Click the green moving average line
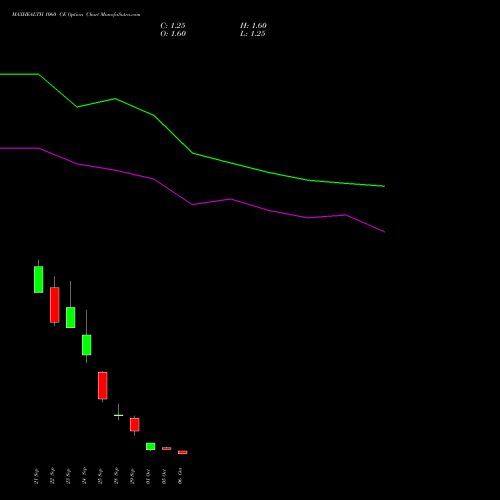Image resolution: width=500 pixels, height=500 pixels. [193, 153]
